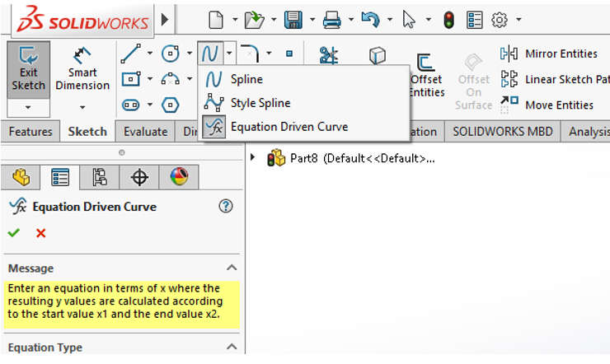The height and width of the screenshot is (364, 610).
Task: Click the Convert Entities cube icon
Action: (x=378, y=55)
